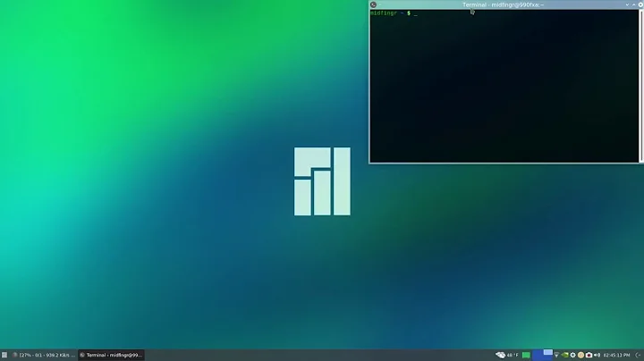Click the round yellow tray icon

[580, 355]
